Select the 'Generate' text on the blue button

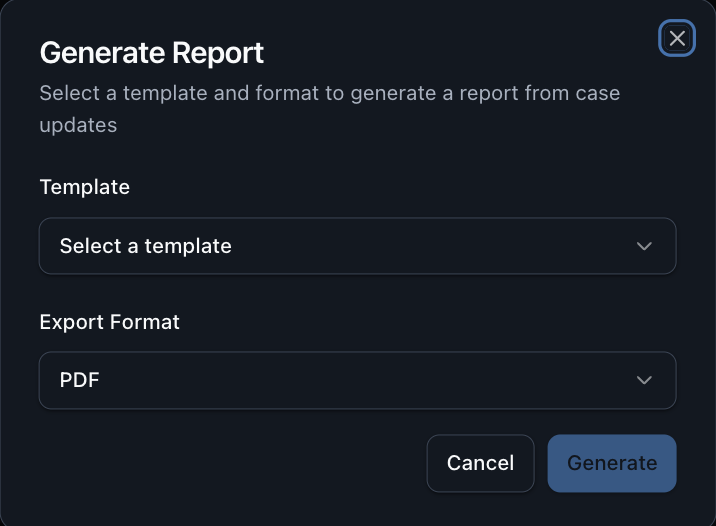click(x=611, y=463)
